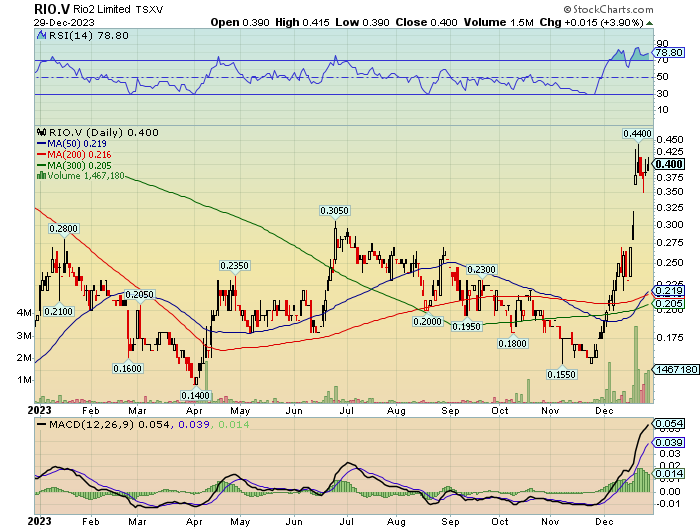Click the Chg +0.015 (+3.90%) value
The image size is (700, 530).
[591, 22]
